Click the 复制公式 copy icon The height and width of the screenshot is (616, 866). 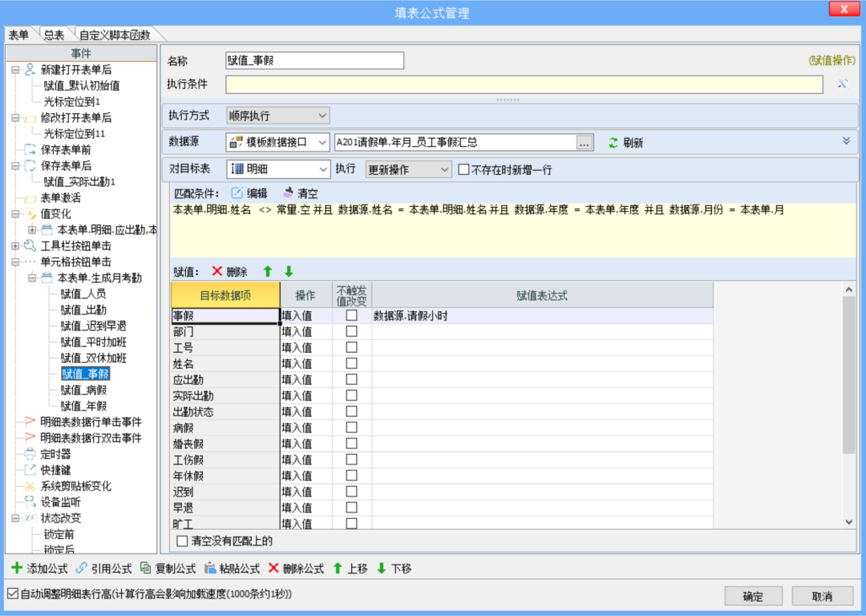point(145,568)
